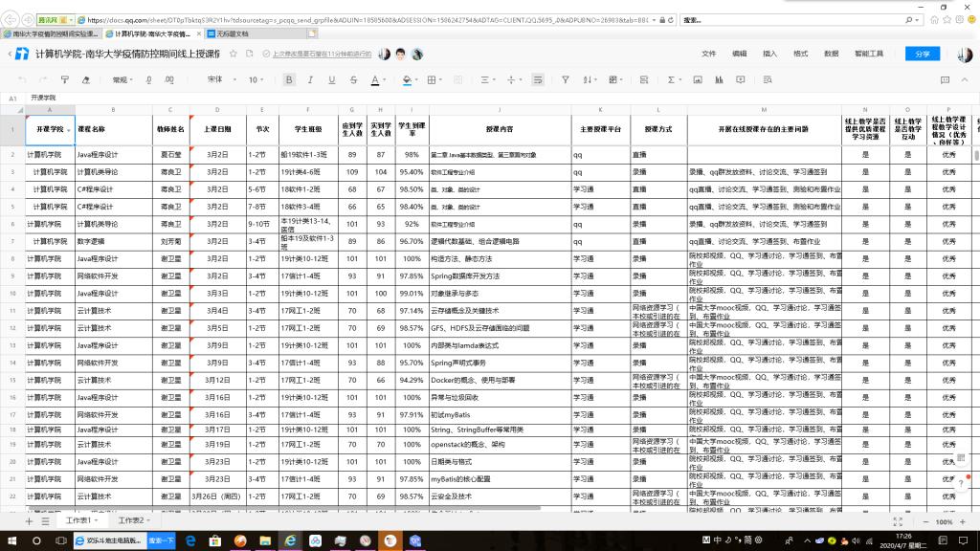The image size is (980, 551).
Task: Switch to the 工作表2 sheet tab
Action: 133,520
